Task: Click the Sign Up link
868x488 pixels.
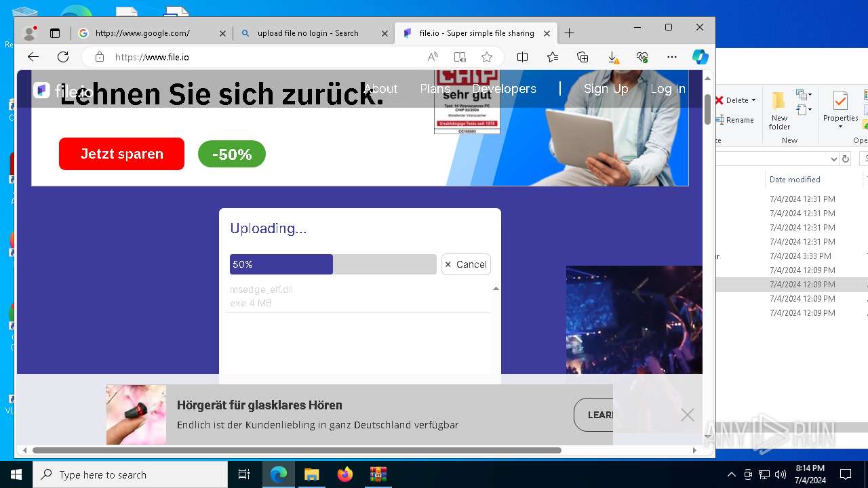Action: point(606,89)
